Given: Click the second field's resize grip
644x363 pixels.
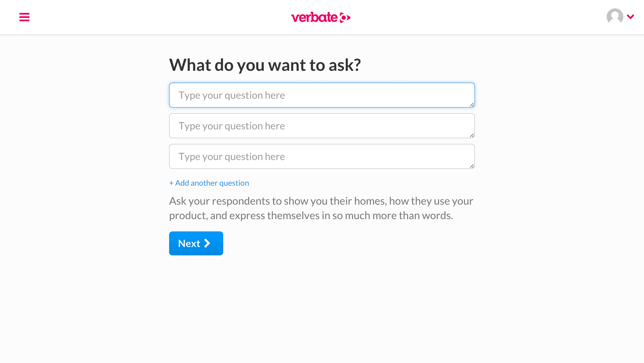Looking at the screenshot, I should tap(472, 135).
